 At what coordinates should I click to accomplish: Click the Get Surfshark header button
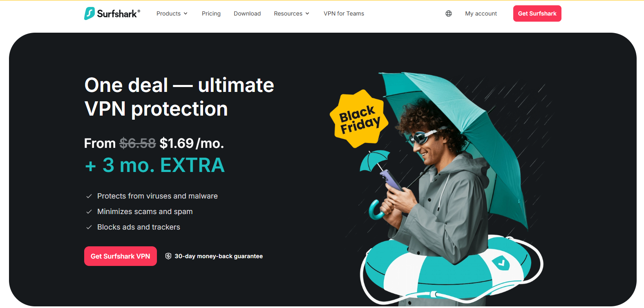(537, 13)
